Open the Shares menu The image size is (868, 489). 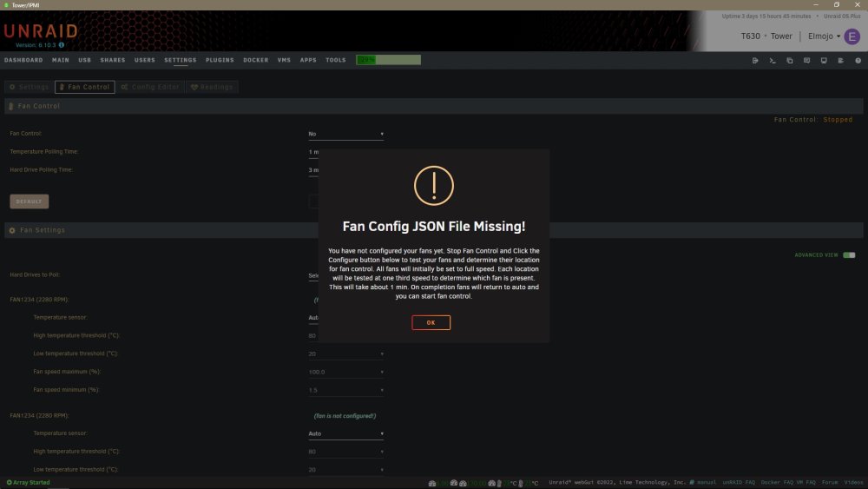tap(112, 60)
